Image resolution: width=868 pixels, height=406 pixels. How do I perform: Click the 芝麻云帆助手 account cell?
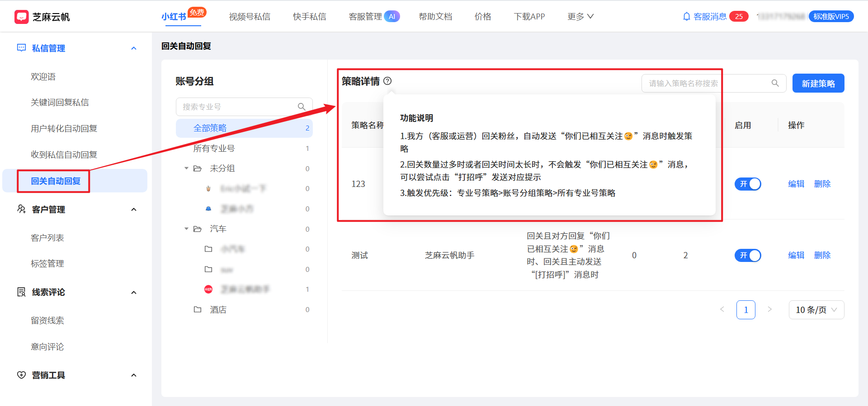(x=450, y=256)
